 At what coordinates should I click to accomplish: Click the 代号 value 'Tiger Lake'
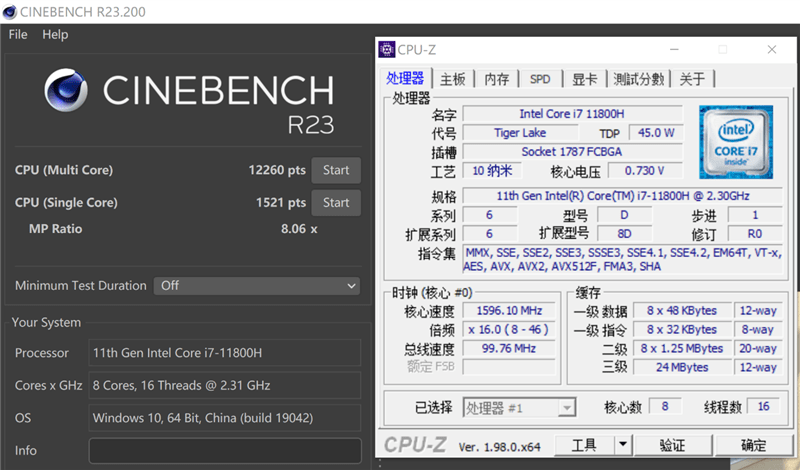(x=520, y=133)
